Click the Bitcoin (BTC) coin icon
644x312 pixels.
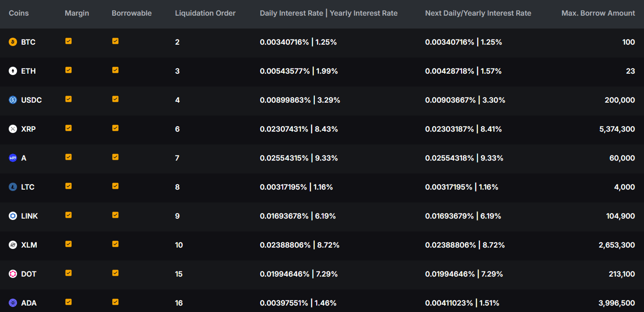click(13, 42)
